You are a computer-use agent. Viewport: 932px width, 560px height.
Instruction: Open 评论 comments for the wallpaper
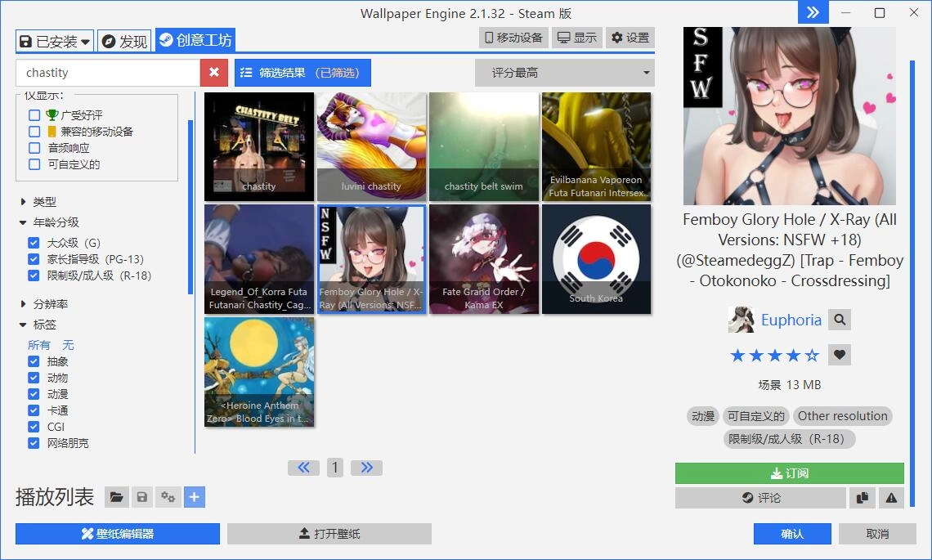click(x=760, y=498)
